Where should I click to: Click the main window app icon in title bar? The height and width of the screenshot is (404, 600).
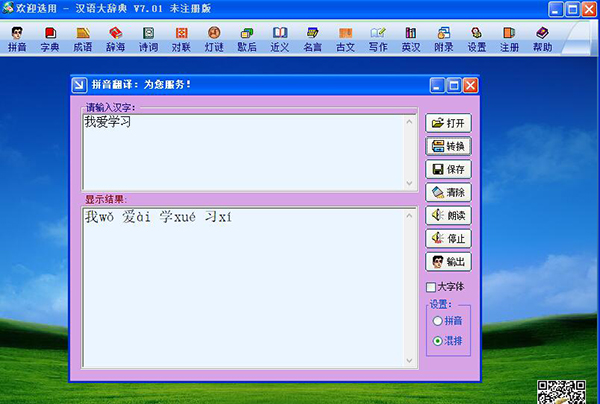pos(8,8)
